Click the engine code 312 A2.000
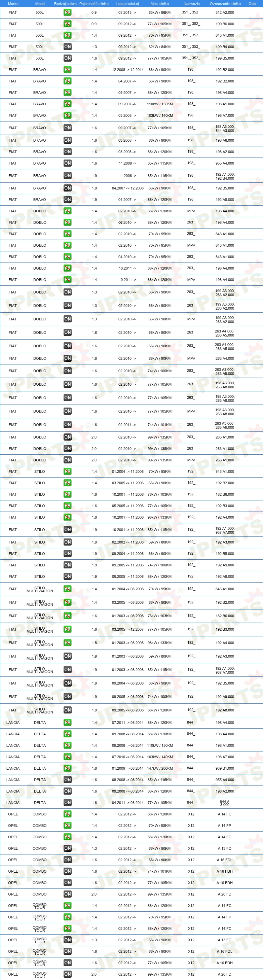The width and height of the screenshot is (263, 980). [225, 12]
